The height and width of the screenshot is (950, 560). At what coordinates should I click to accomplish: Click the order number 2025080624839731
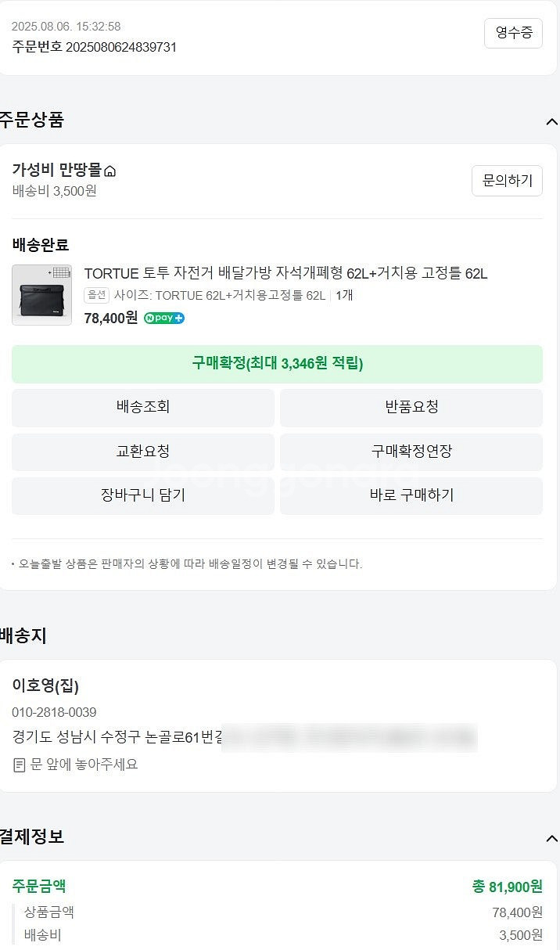click(x=120, y=47)
